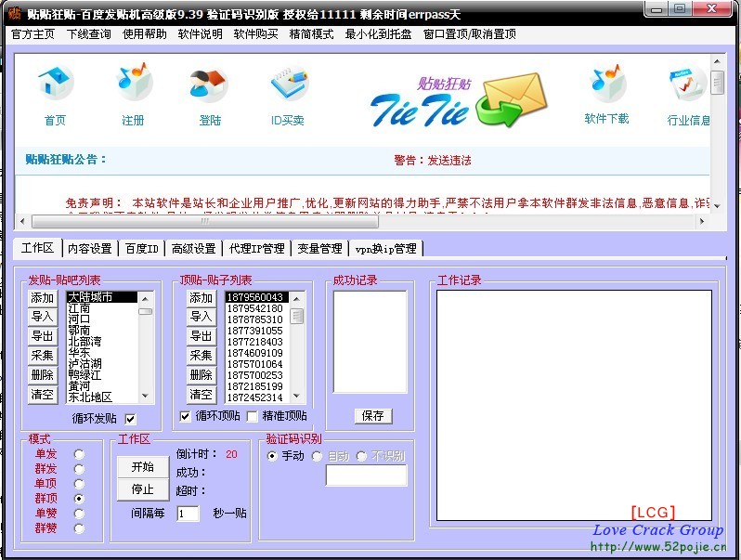
Task: Select 群赞 mode radio button
Action: tap(79, 528)
